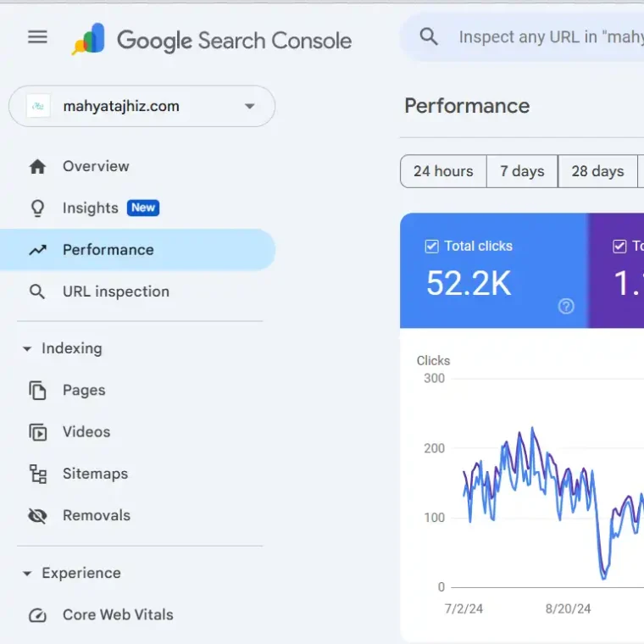
Task: Select the 7 days date filter
Action: [x=522, y=171]
